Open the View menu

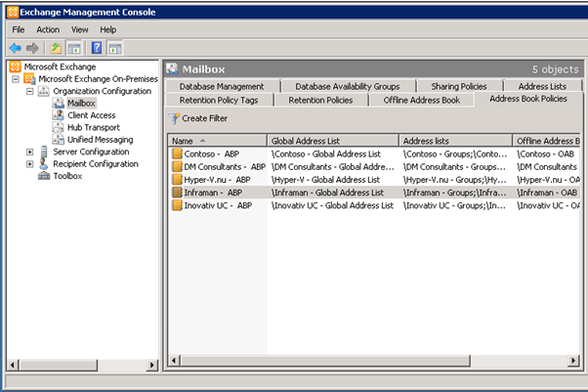(79, 29)
